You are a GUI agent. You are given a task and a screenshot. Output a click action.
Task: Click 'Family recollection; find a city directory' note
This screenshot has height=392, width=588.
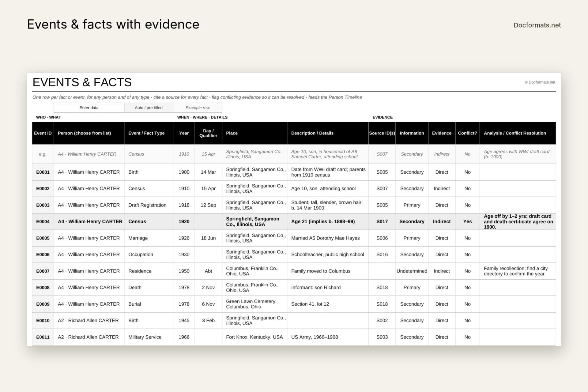(x=518, y=271)
